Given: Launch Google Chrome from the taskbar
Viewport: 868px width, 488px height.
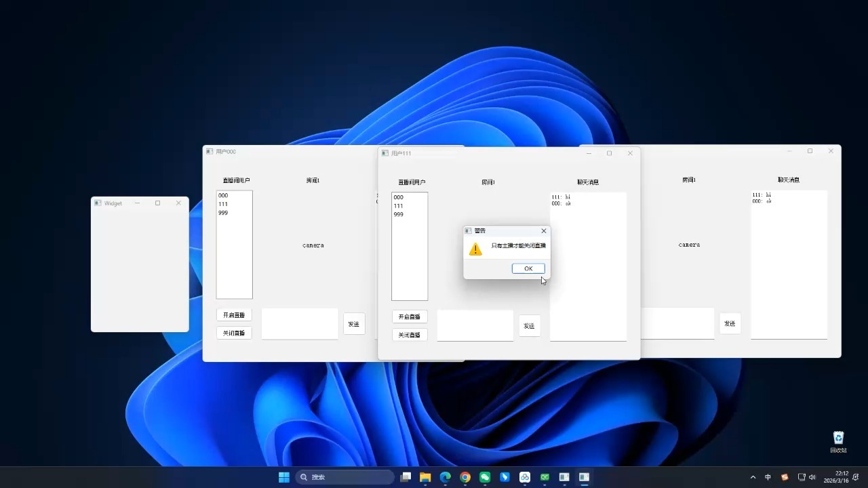Looking at the screenshot, I should click(465, 477).
